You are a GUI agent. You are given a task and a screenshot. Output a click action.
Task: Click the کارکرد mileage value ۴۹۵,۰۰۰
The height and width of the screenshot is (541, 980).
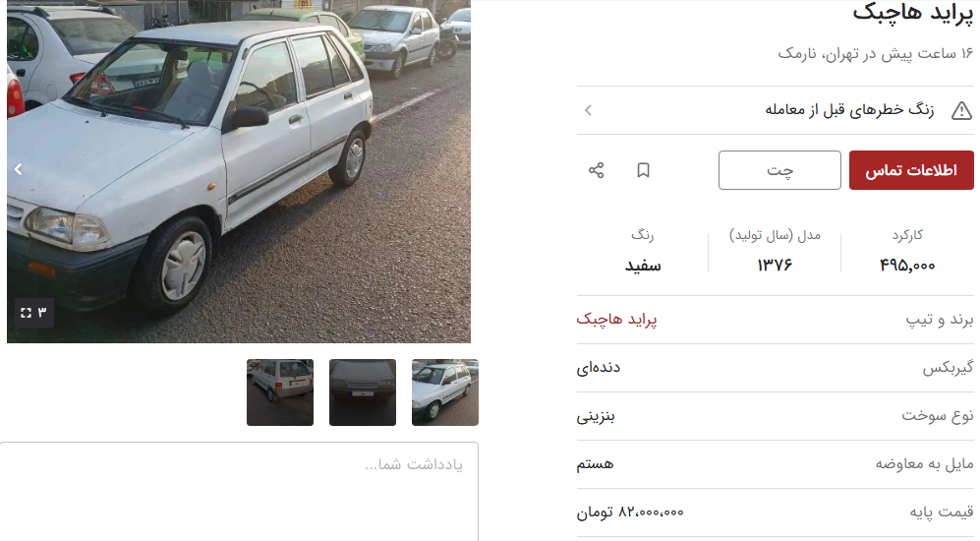pyautogui.click(x=907, y=266)
